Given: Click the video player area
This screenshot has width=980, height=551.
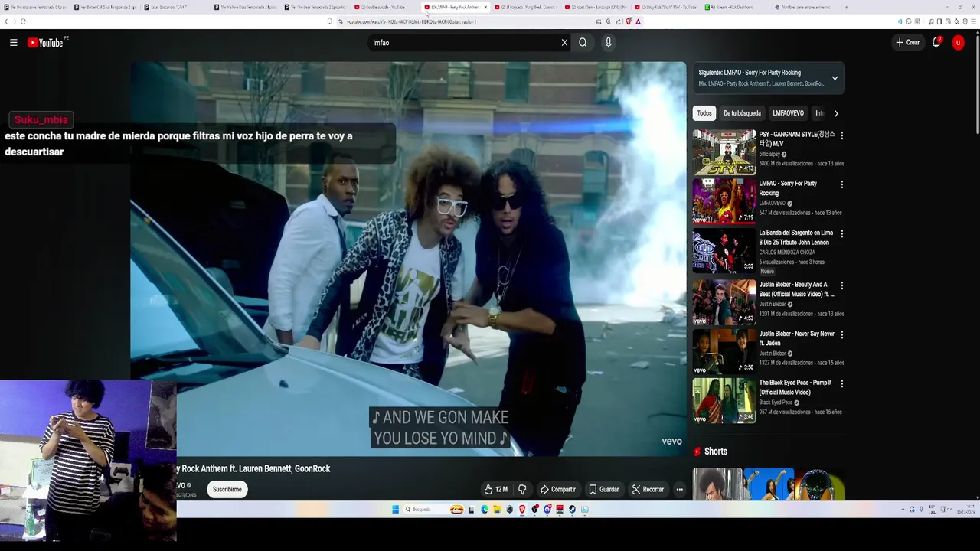Looking at the screenshot, I should coord(408,259).
